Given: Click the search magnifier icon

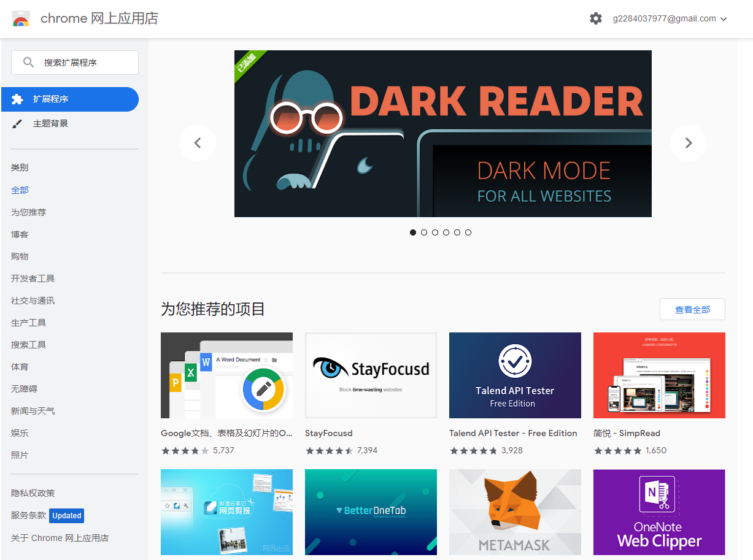Looking at the screenshot, I should (28, 63).
